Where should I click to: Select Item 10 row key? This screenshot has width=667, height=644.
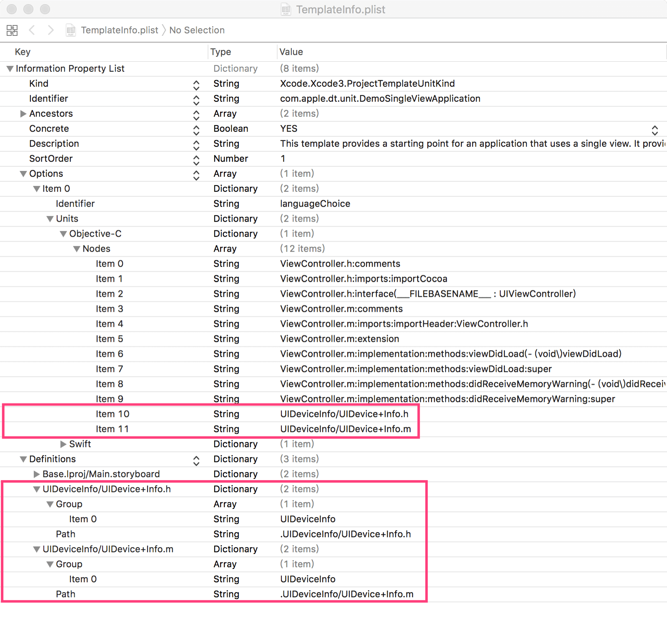pos(113,414)
